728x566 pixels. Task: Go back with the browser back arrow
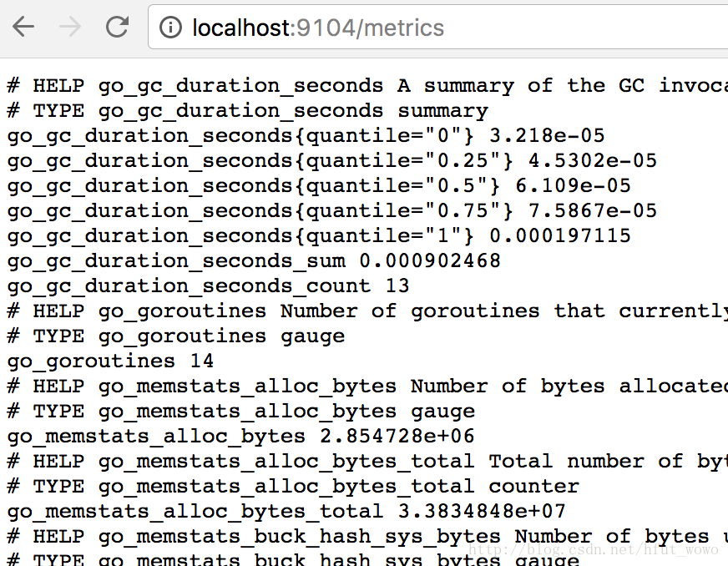pyautogui.click(x=23, y=27)
